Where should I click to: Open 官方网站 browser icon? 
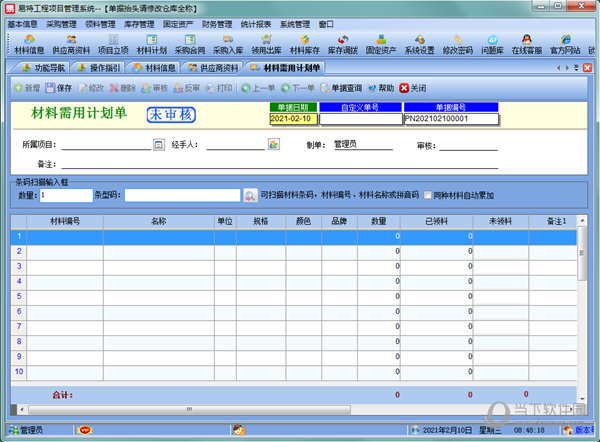(x=565, y=44)
